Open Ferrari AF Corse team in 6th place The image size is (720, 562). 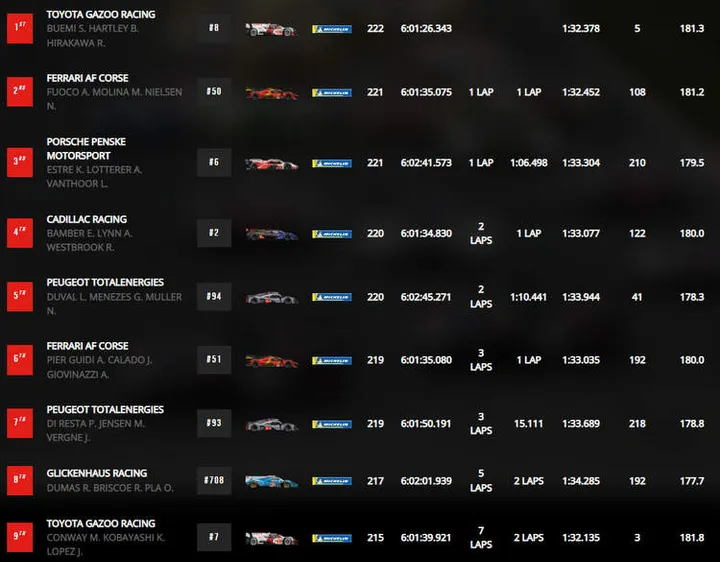(x=87, y=346)
